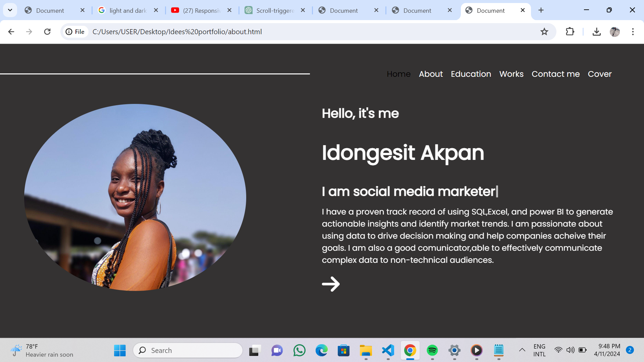644x362 pixels.
Task: Click the Wi-Fi icon in system tray
Action: (558, 350)
